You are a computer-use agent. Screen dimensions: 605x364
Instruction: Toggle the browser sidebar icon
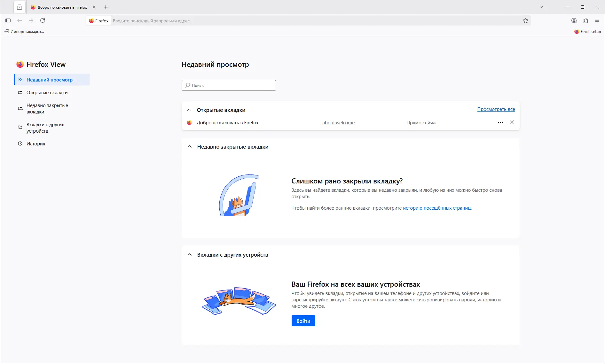coord(8,20)
